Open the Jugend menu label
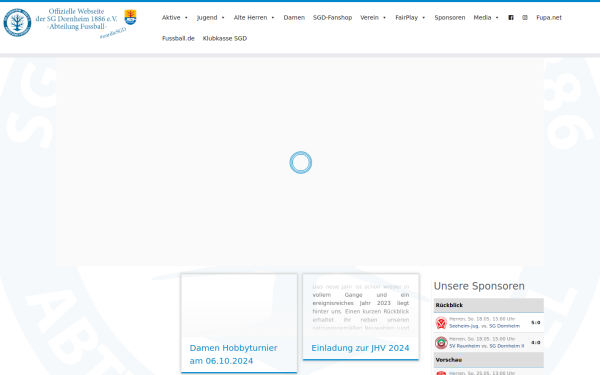The width and height of the screenshot is (600, 375). coord(207,18)
